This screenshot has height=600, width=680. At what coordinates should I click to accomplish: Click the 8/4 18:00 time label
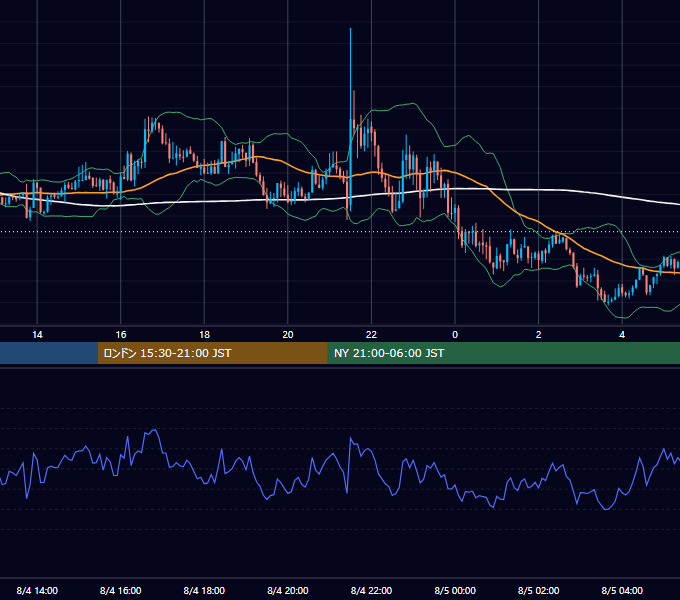(x=204, y=591)
